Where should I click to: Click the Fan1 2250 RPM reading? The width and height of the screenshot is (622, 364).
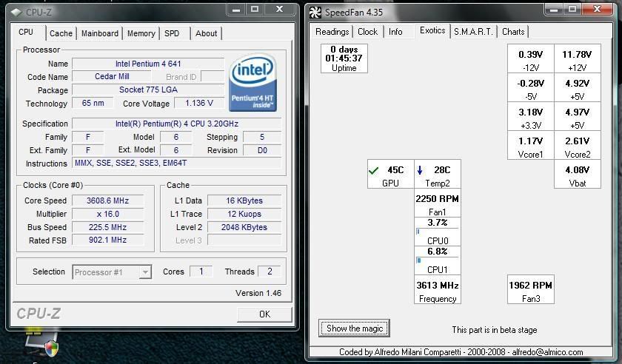pyautogui.click(x=437, y=203)
